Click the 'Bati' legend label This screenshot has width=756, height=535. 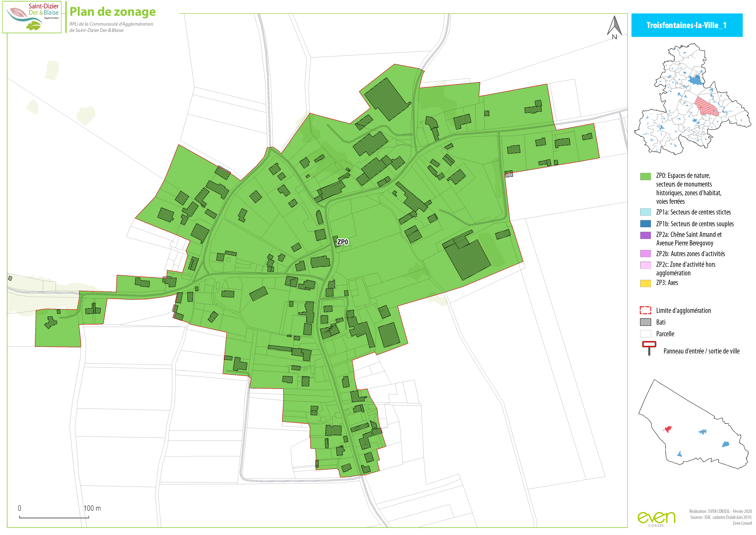click(x=661, y=322)
